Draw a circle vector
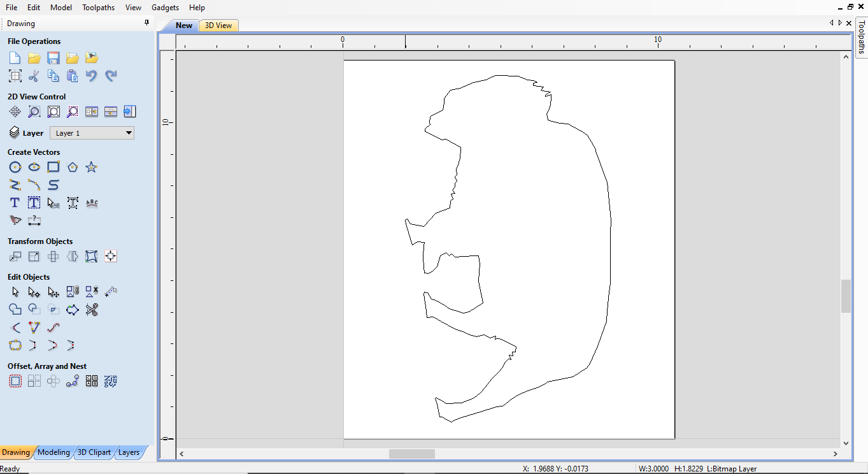Viewport: 868px width, 474px height. tap(15, 167)
